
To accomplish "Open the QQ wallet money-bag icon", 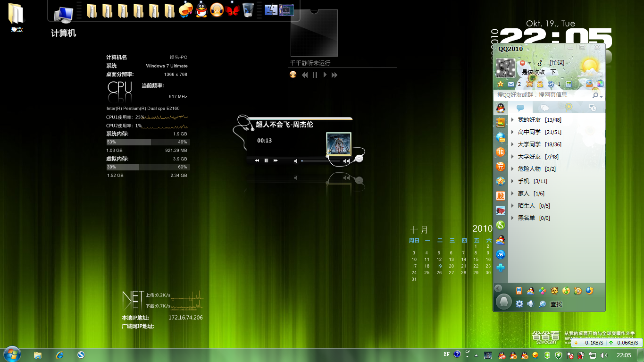I will [540, 84].
